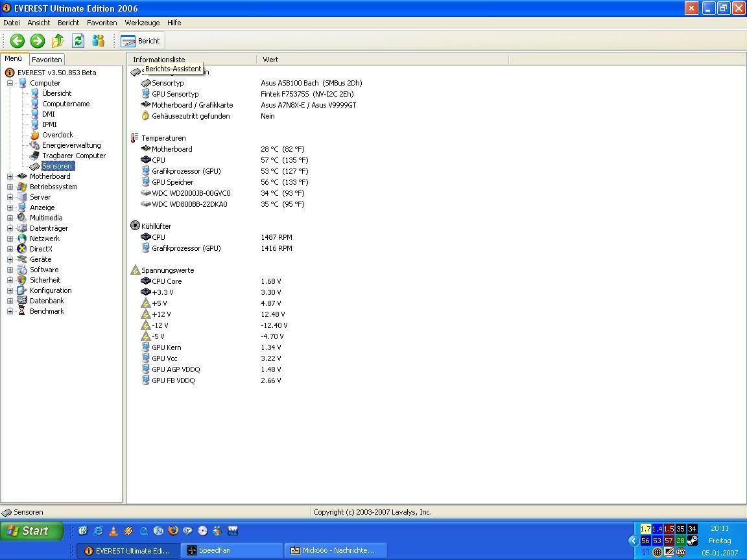The height and width of the screenshot is (560, 747).
Task: Select the IPMI tree item
Action: tap(49, 124)
